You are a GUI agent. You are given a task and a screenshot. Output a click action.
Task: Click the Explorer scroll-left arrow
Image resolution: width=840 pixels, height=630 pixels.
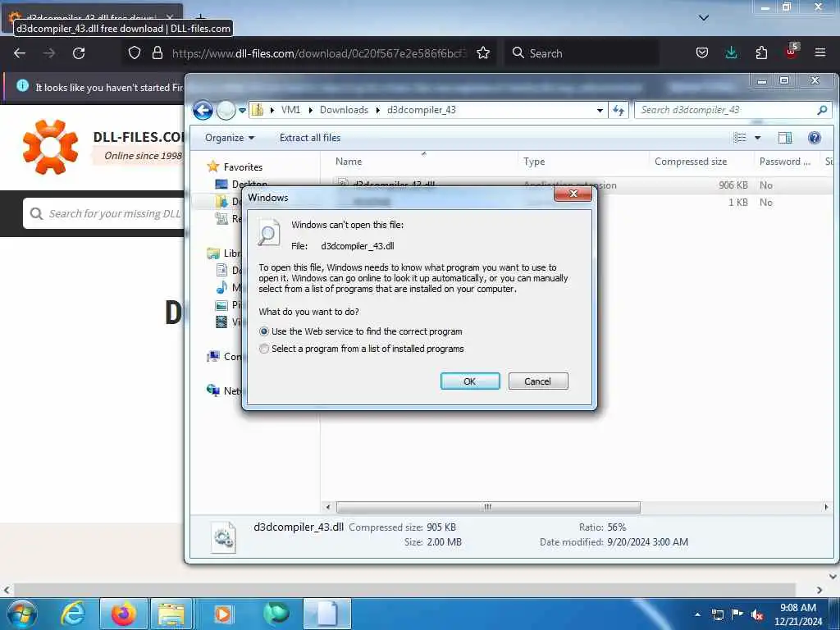pos(328,507)
